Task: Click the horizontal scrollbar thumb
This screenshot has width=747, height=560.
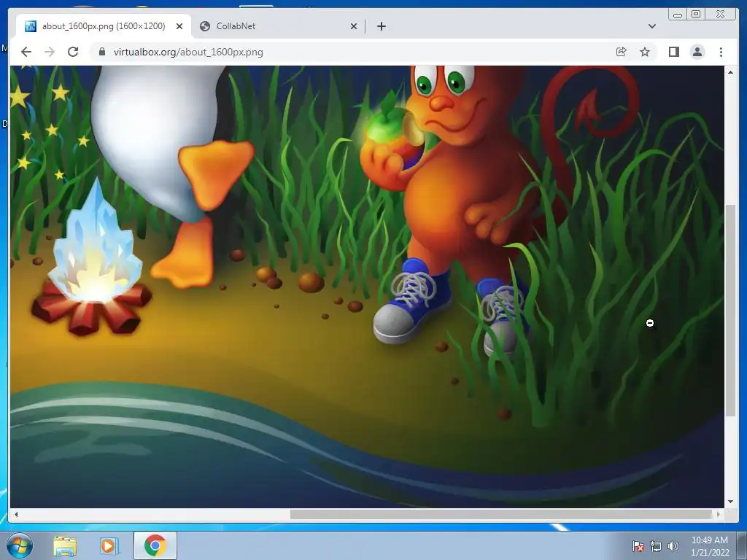Action: tap(500, 514)
